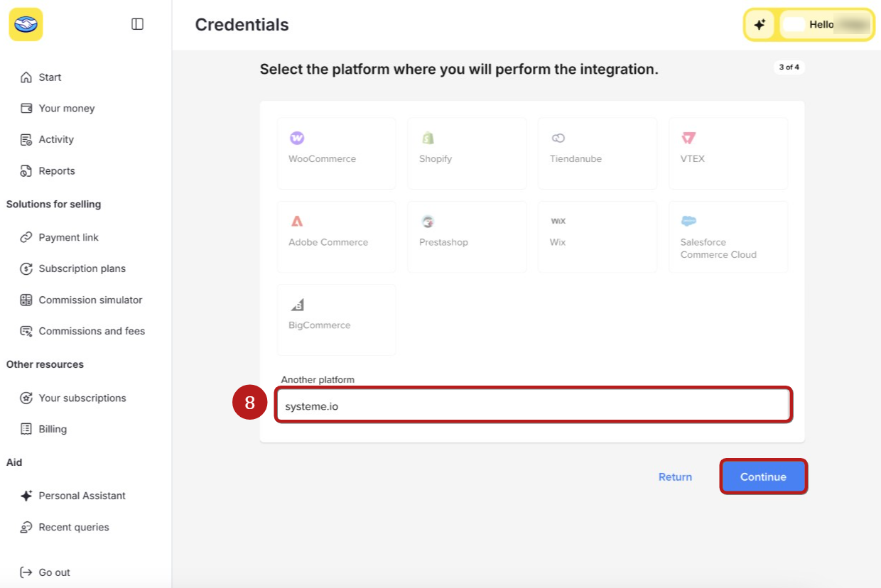Click the Prestashop logo icon

pos(428,222)
